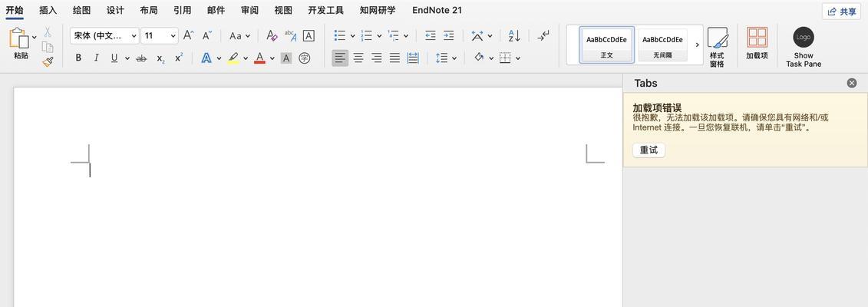
Task: Increase font size with large A
Action: point(188,35)
